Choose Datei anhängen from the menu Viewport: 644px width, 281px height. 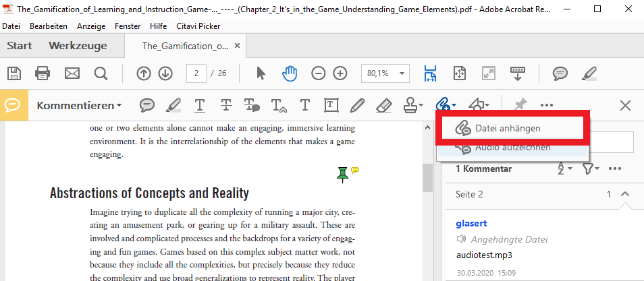(507, 128)
